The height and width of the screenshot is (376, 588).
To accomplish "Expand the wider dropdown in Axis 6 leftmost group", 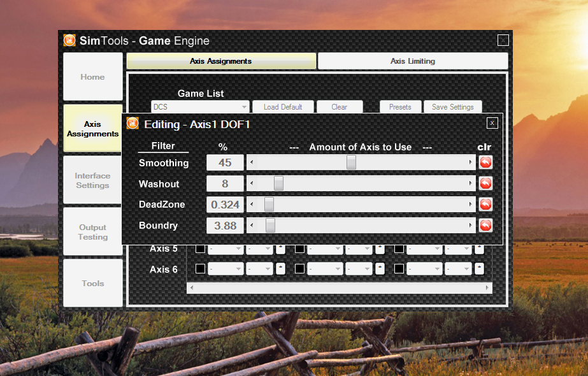I will (226, 269).
